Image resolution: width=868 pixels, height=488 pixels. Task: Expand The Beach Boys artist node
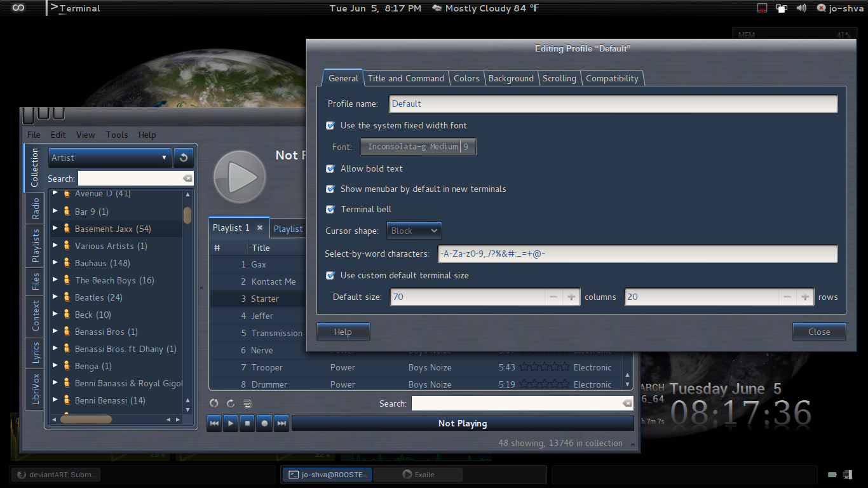[55, 280]
